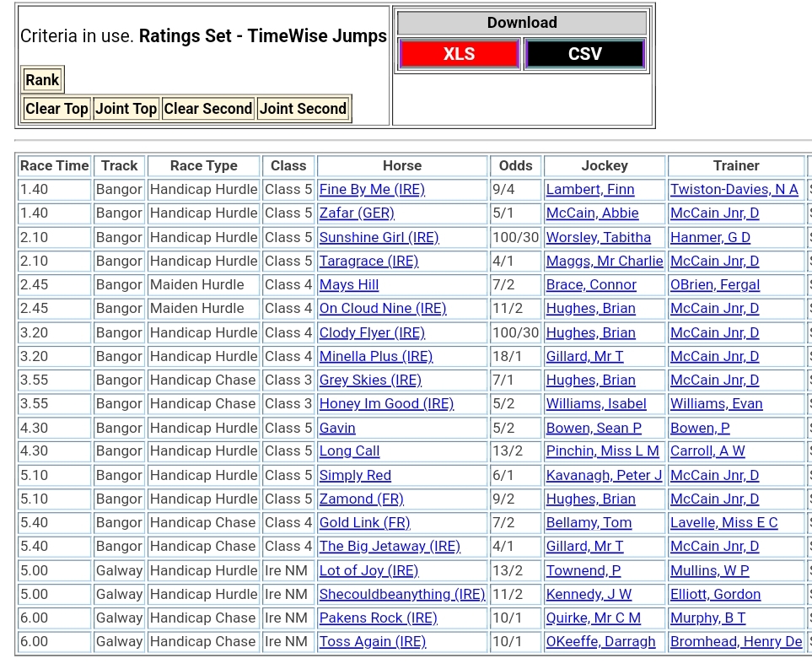This screenshot has height=669, width=812.
Task: Click the Horse column header
Action: pos(401,166)
